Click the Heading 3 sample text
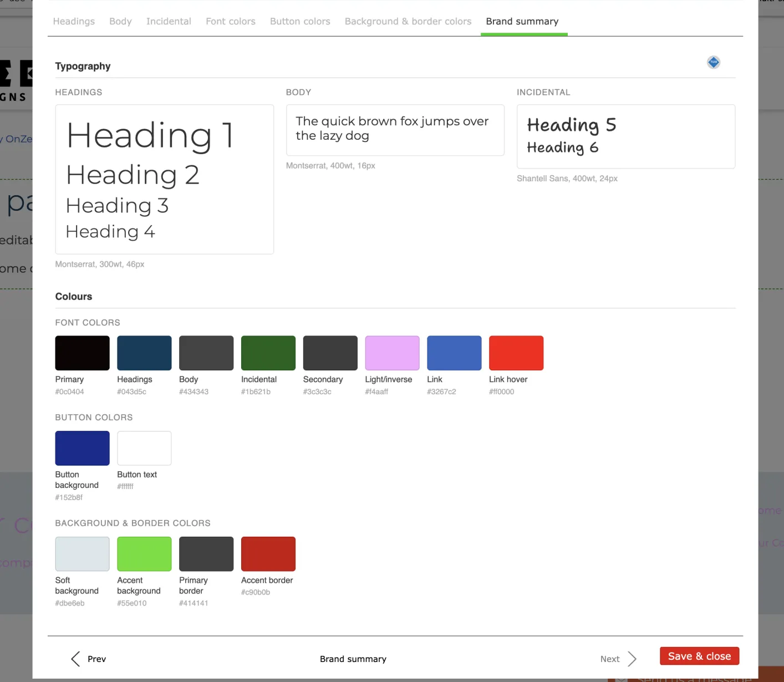Screen dimensions: 784x682 pos(117,206)
